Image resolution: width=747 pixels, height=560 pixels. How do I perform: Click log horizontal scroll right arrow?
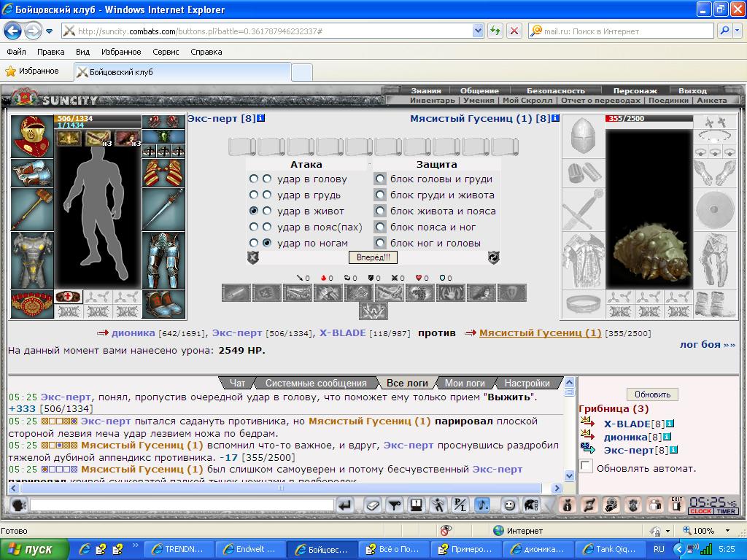click(x=557, y=488)
